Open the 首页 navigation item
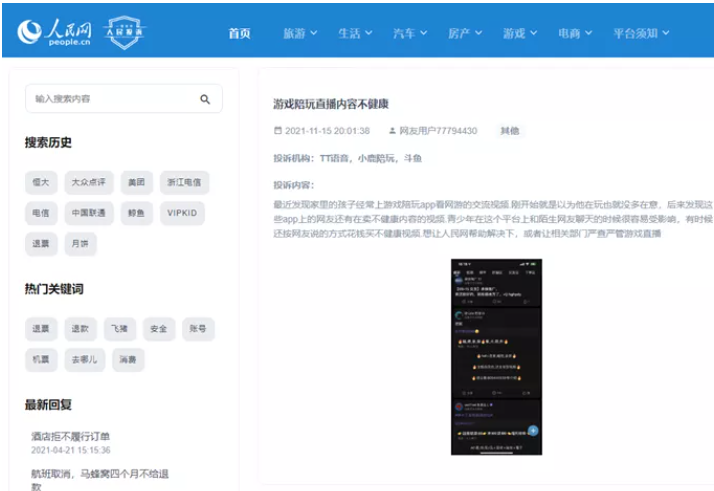This screenshot has width=714, height=491. pyautogui.click(x=239, y=33)
